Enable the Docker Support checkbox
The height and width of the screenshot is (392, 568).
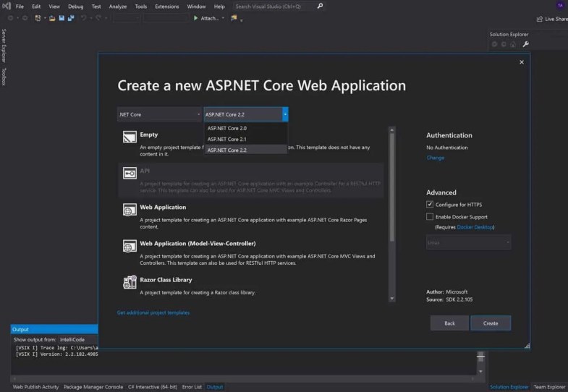point(430,216)
